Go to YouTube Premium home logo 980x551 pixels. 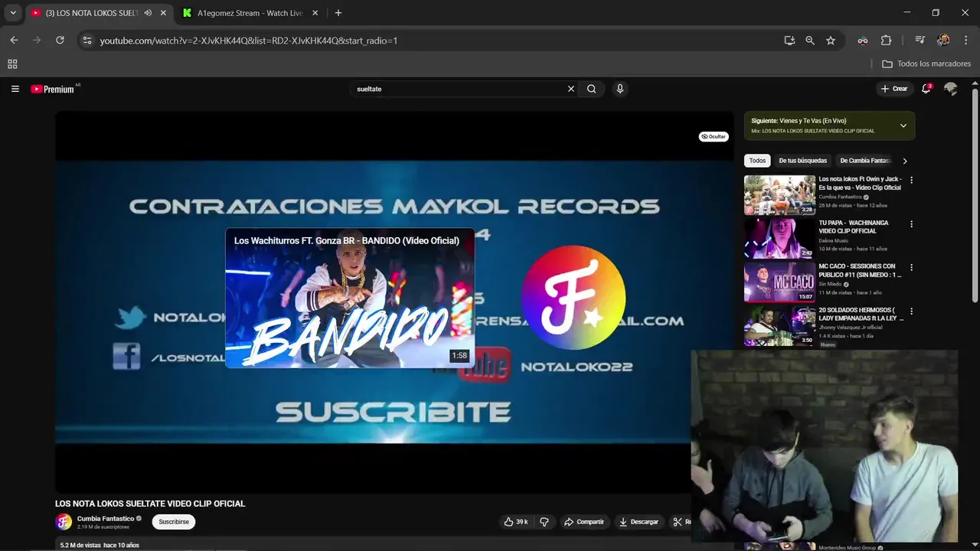click(53, 89)
